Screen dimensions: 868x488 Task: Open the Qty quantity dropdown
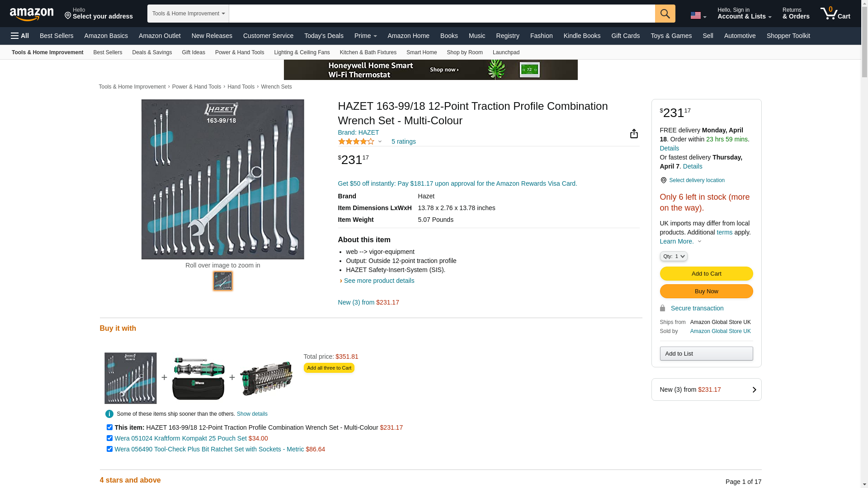pyautogui.click(x=673, y=256)
